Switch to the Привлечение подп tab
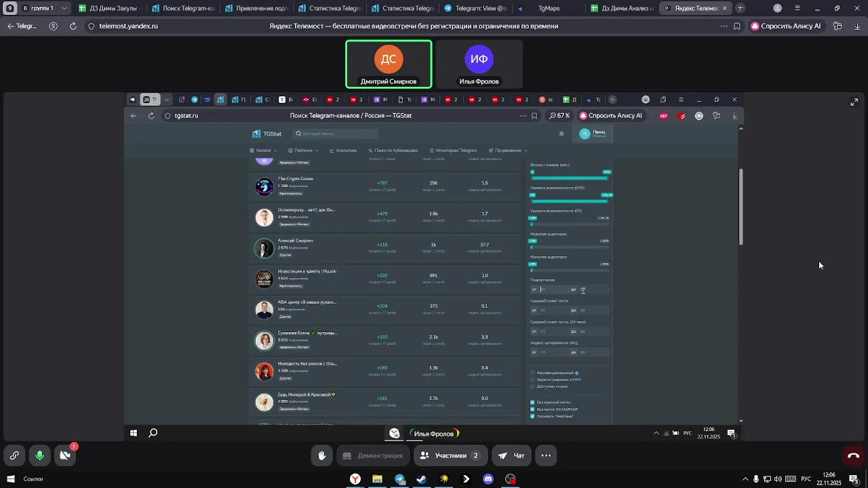Image resolution: width=868 pixels, height=488 pixels. (256, 8)
